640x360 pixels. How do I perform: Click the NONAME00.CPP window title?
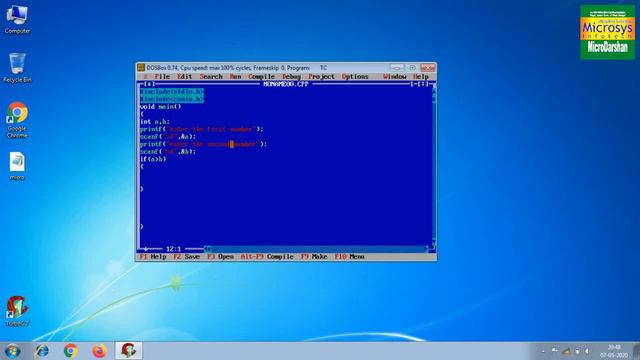(286, 84)
